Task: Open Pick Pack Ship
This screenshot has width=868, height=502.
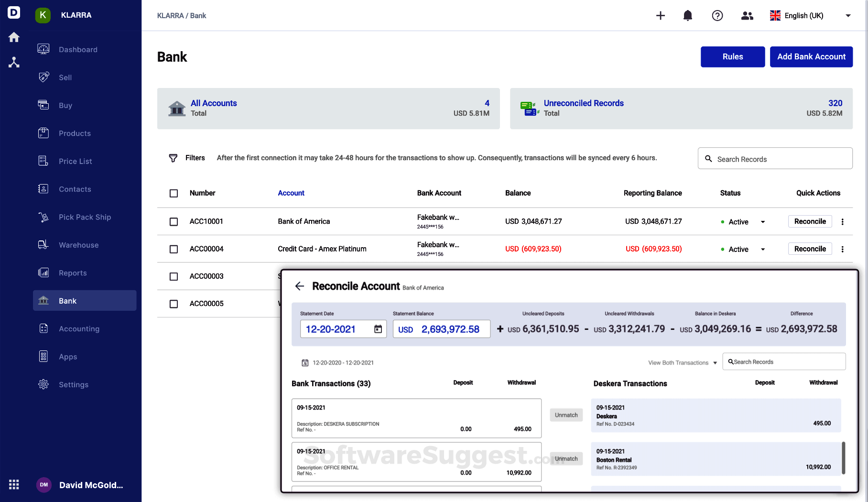Action: [x=85, y=217]
